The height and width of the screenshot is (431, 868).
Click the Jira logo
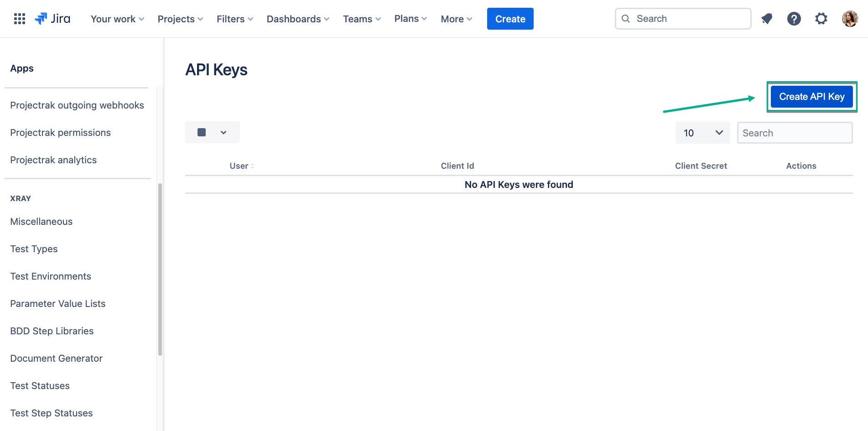pos(52,19)
